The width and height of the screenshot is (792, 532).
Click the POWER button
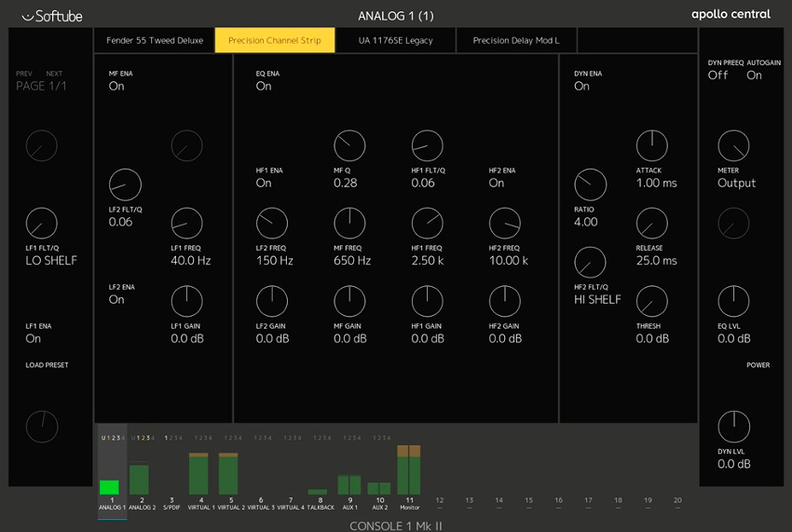(x=758, y=365)
